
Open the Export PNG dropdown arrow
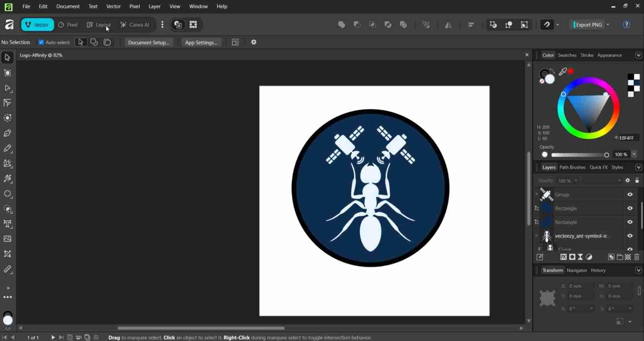[608, 25]
